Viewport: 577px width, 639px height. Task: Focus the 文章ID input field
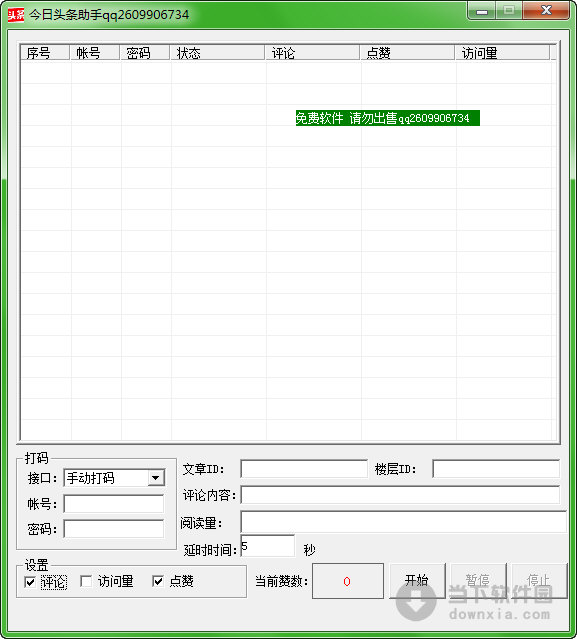pos(304,469)
